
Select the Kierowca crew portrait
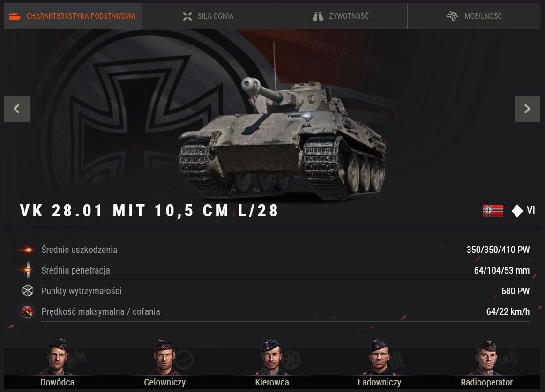point(272,357)
